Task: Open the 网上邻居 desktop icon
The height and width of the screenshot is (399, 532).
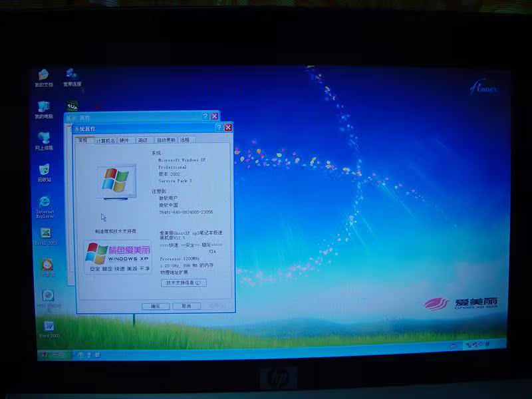Action: (44, 141)
